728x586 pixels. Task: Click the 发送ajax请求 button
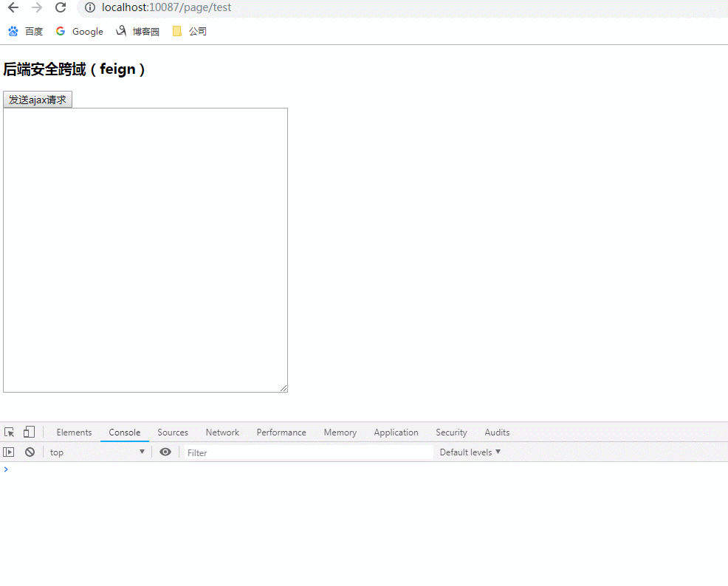(x=38, y=100)
